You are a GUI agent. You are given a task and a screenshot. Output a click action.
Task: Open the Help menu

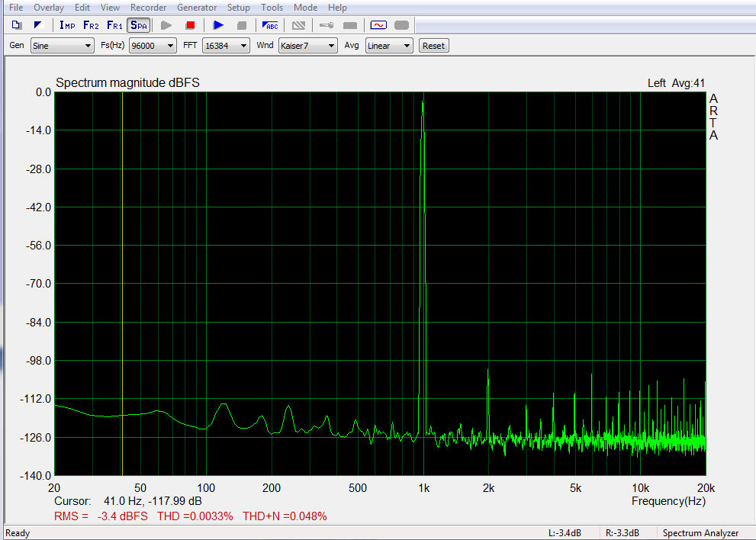[x=337, y=8]
